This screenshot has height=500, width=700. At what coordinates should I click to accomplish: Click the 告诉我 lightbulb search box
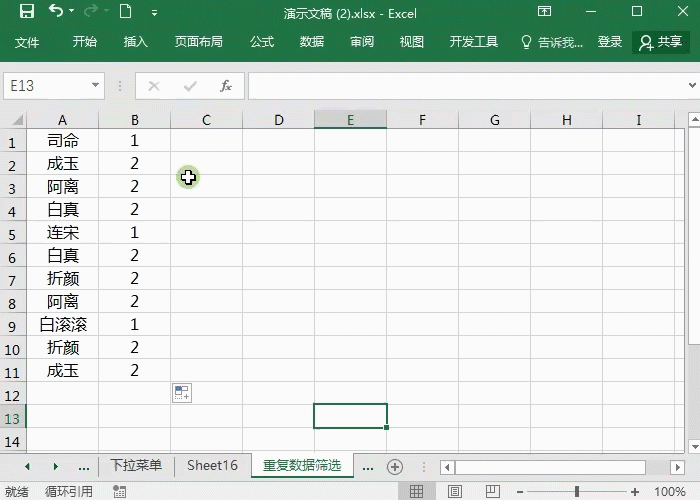[x=552, y=42]
